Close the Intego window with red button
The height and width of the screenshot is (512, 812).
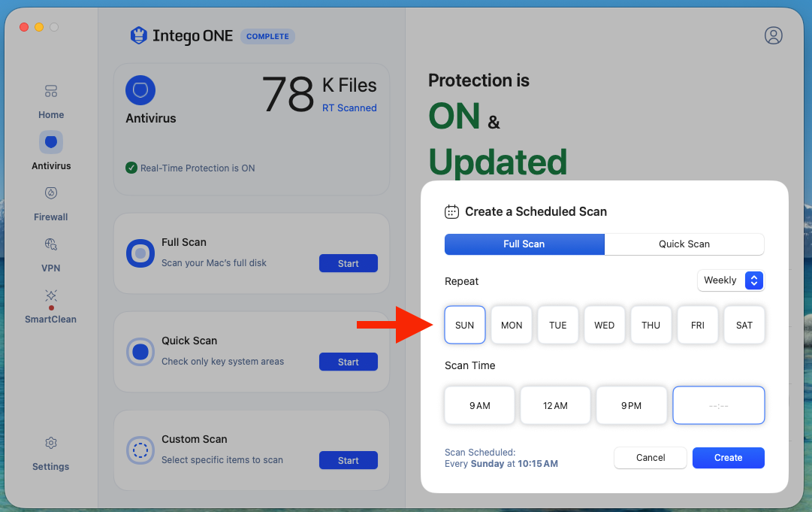[24, 27]
